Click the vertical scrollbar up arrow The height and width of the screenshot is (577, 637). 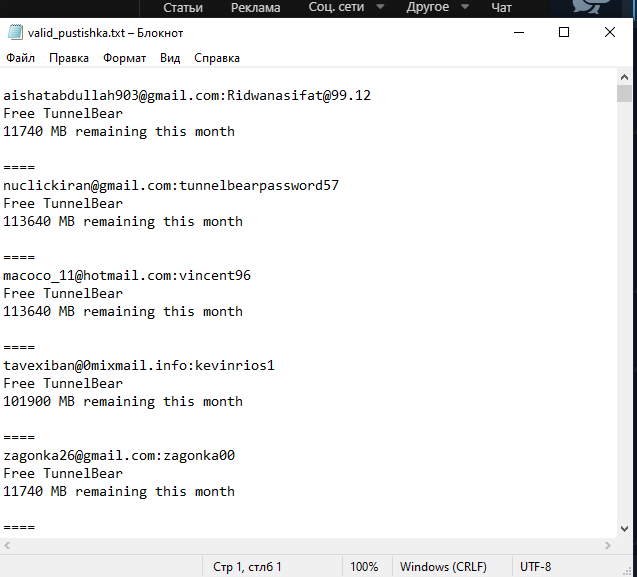[x=624, y=76]
